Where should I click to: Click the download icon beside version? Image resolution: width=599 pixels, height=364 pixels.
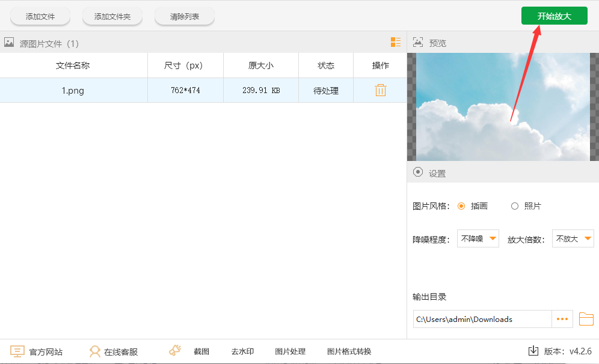(x=533, y=351)
